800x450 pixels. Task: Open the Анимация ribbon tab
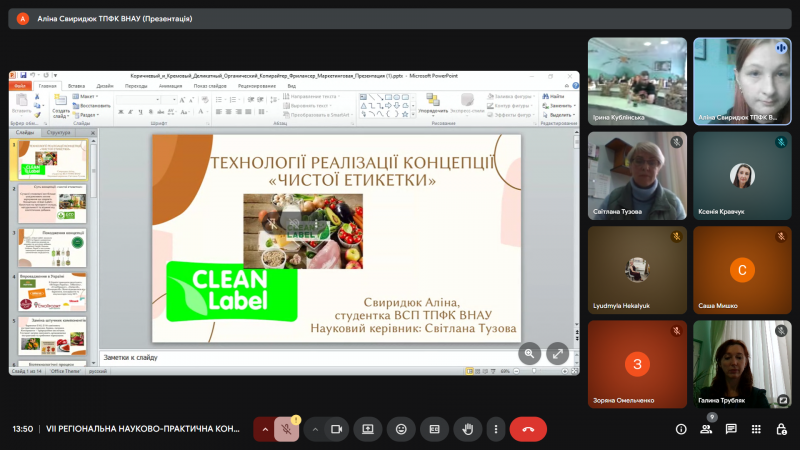170,86
